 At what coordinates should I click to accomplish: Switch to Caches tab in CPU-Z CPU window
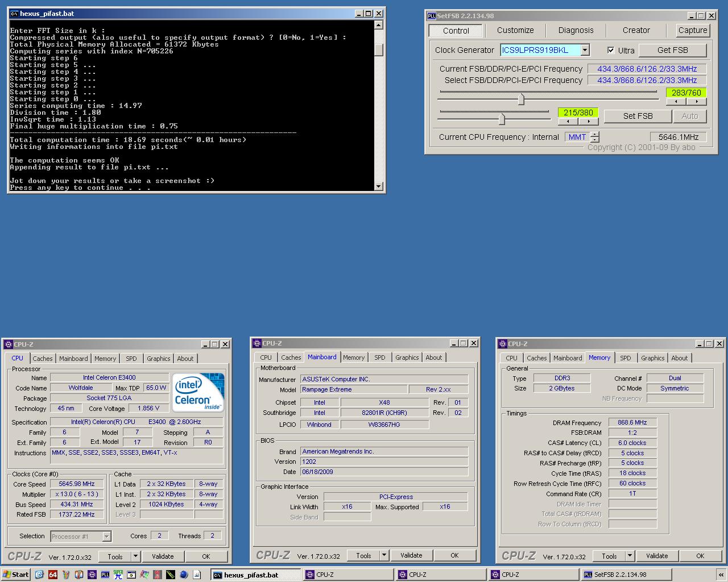click(42, 359)
